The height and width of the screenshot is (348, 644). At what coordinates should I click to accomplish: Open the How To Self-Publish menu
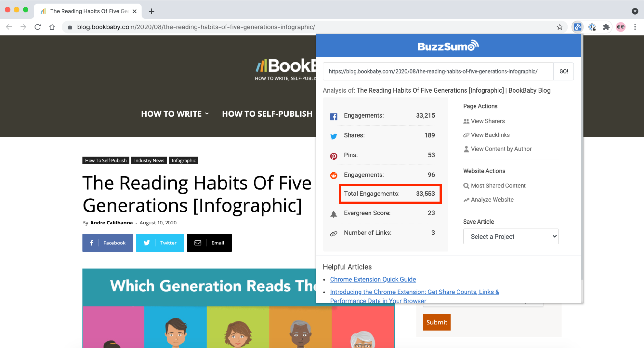pyautogui.click(x=267, y=114)
